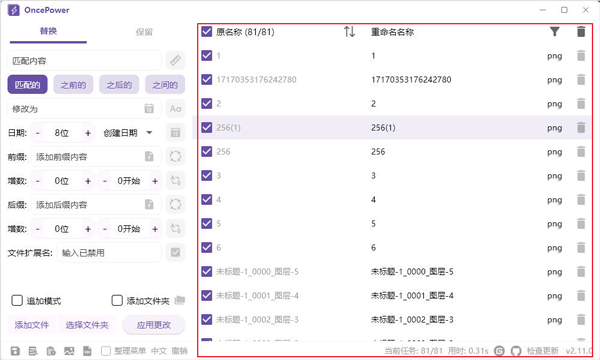Toggle the select-all checkbox beside 原名称
Image resolution: width=600 pixels, height=360 pixels.
pyautogui.click(x=207, y=32)
